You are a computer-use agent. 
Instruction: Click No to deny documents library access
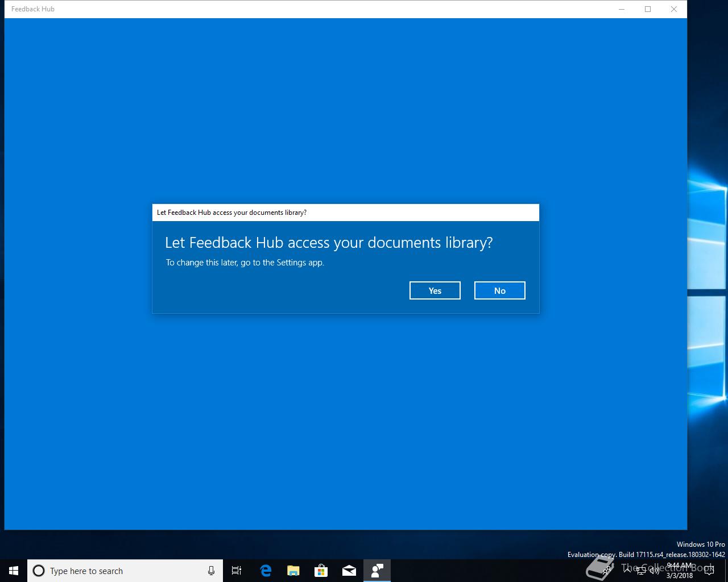point(500,290)
